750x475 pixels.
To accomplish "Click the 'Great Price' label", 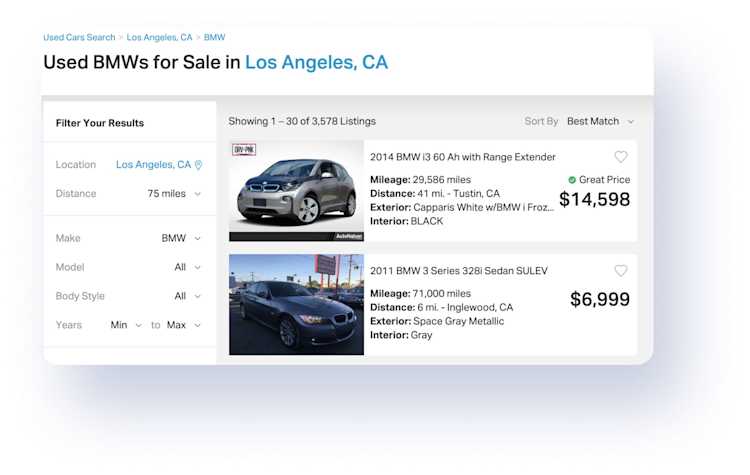I will point(604,179).
